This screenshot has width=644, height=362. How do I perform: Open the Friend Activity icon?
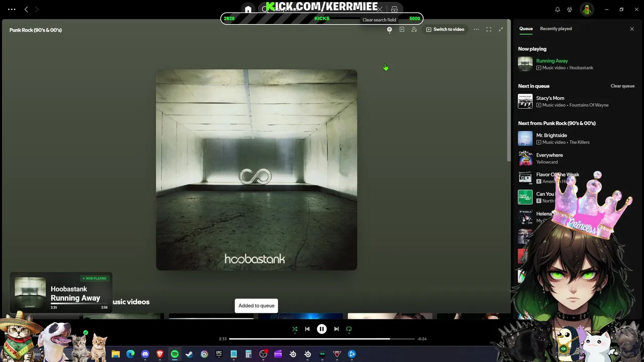coord(570,9)
